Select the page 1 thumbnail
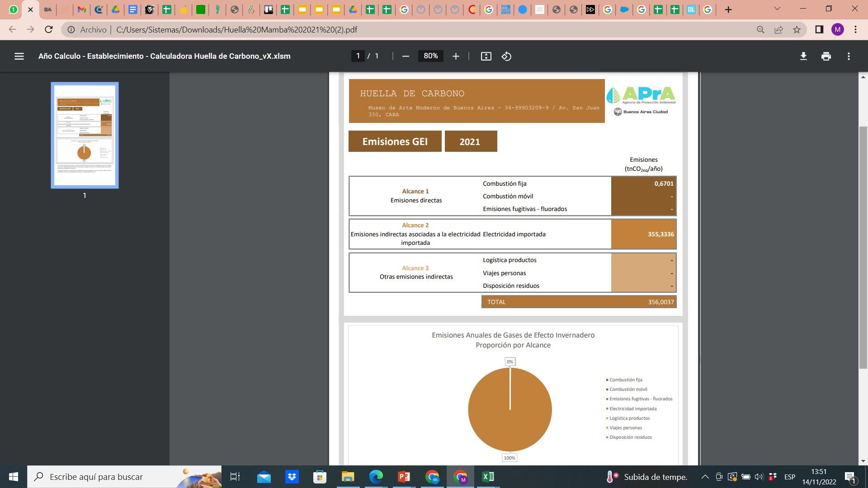Screen dimensions: 868x488 tap(85, 135)
